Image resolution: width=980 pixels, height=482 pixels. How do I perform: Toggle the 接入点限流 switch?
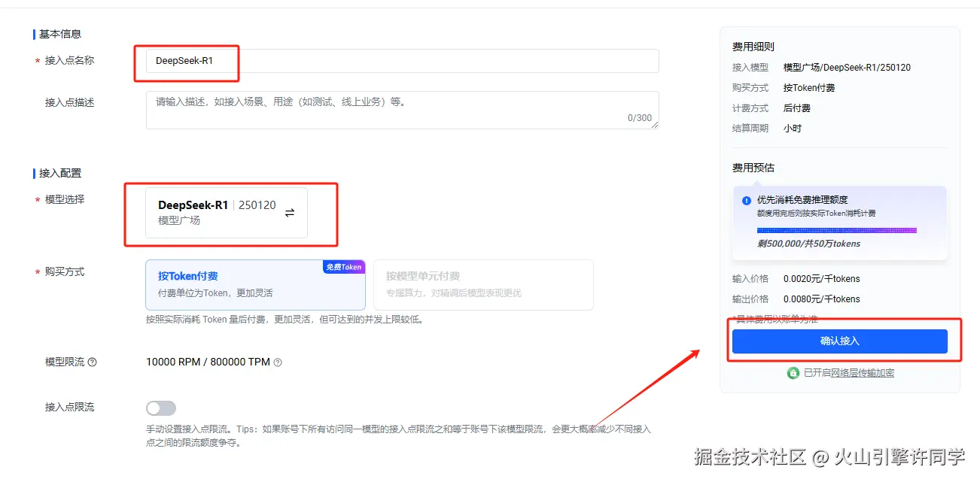tap(161, 408)
